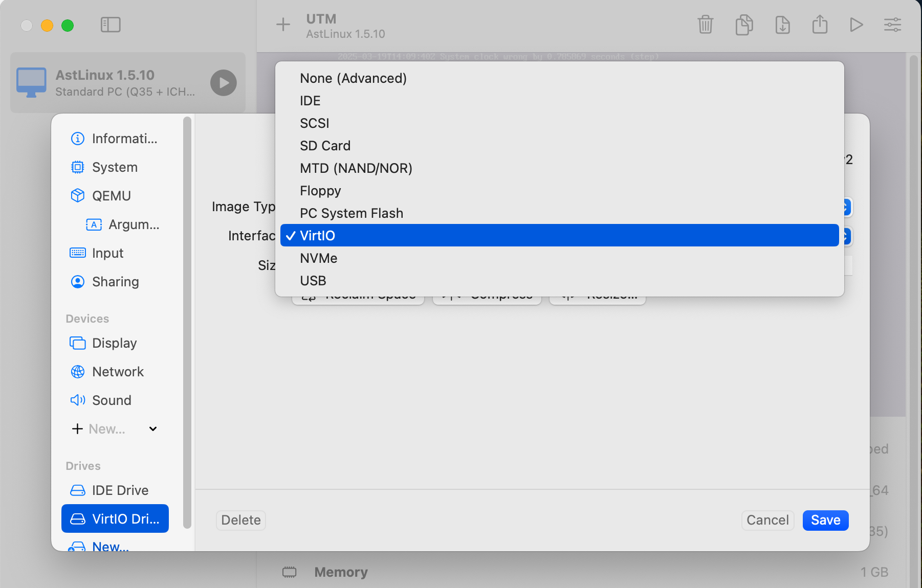Add a new device via New...
Image resolution: width=922 pixels, height=588 pixels.
[x=99, y=429]
